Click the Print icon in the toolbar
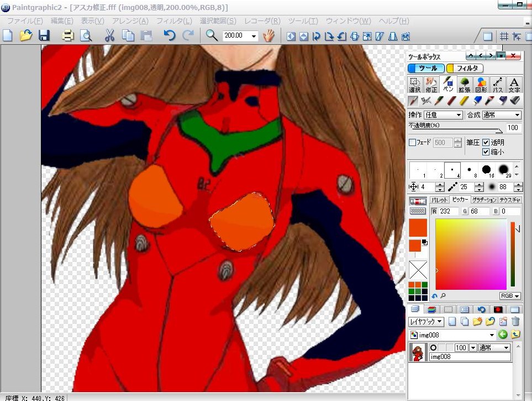The width and height of the screenshot is (532, 401). tap(67, 35)
